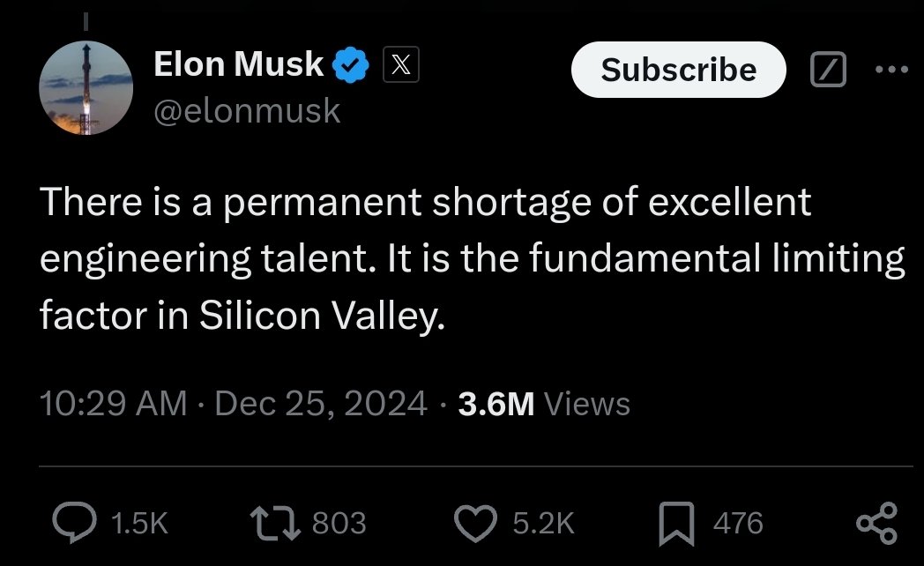Click the 5.2K likes count
Image resolution: width=924 pixels, height=566 pixels.
click(x=543, y=523)
